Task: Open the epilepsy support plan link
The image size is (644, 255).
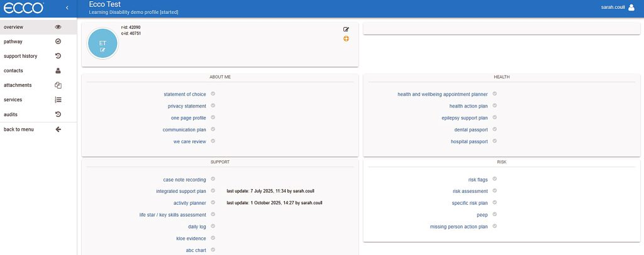Action: tap(464, 117)
